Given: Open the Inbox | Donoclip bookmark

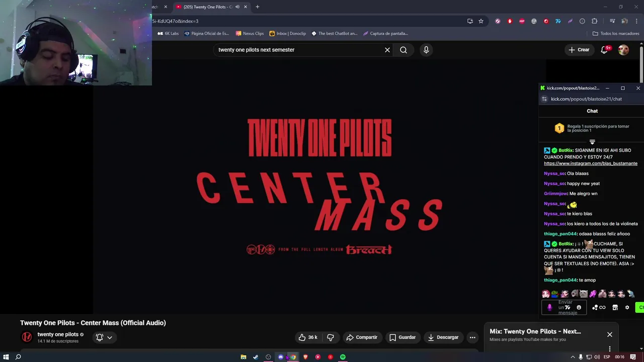Looking at the screenshot, I should 287,34.
